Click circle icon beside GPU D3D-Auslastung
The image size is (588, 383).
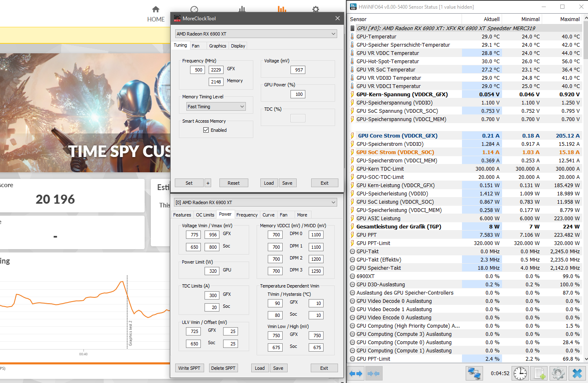352,284
